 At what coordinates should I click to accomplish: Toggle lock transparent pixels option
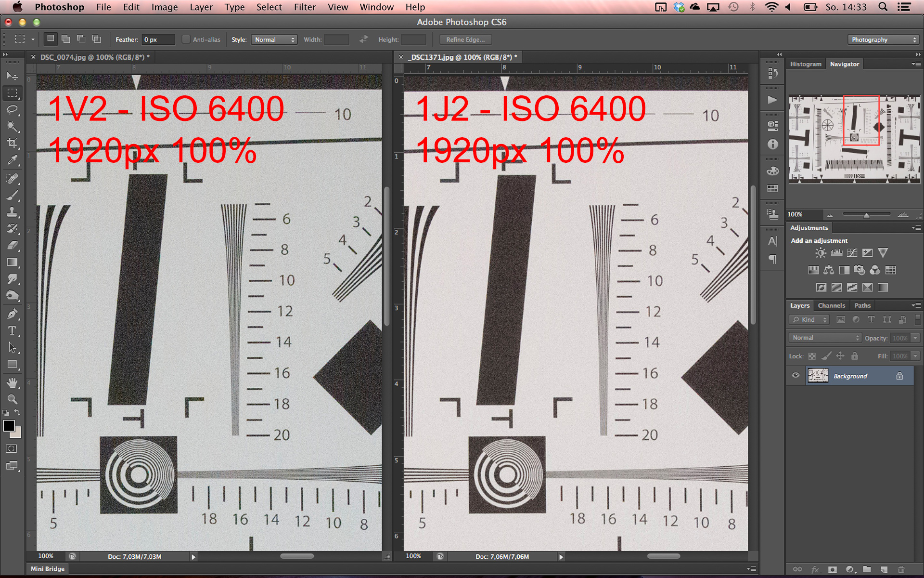tap(812, 356)
